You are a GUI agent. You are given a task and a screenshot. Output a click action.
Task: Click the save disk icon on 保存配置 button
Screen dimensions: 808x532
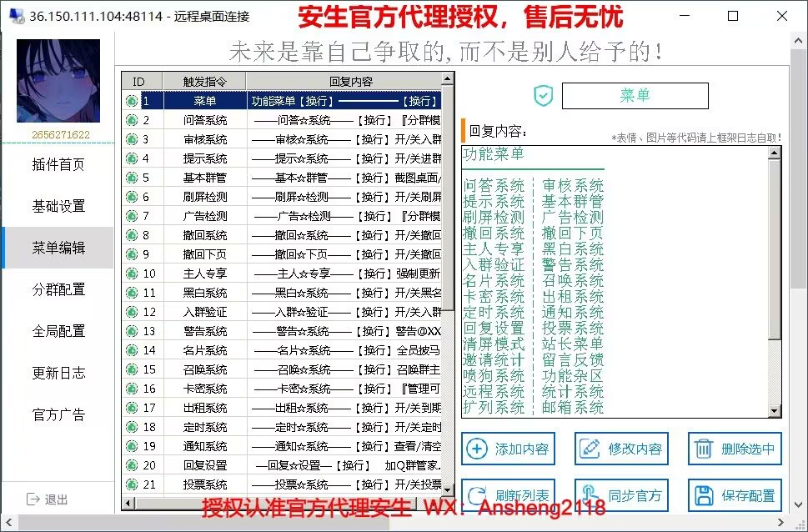pos(700,494)
